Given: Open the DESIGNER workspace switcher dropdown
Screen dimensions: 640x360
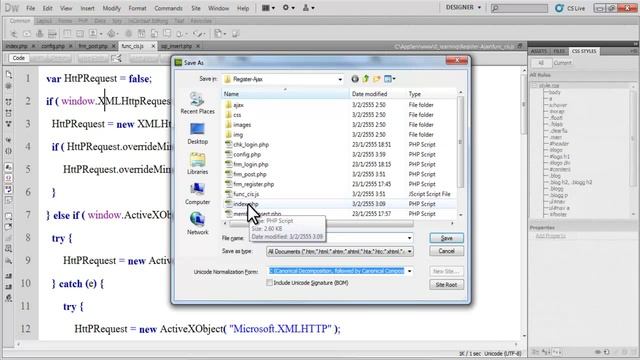Looking at the screenshot, I should pos(463,7).
